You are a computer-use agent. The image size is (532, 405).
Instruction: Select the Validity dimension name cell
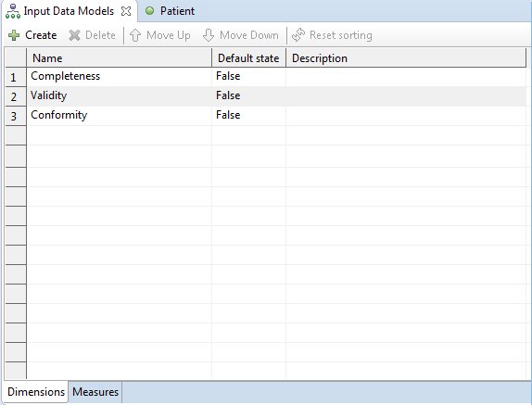point(119,95)
